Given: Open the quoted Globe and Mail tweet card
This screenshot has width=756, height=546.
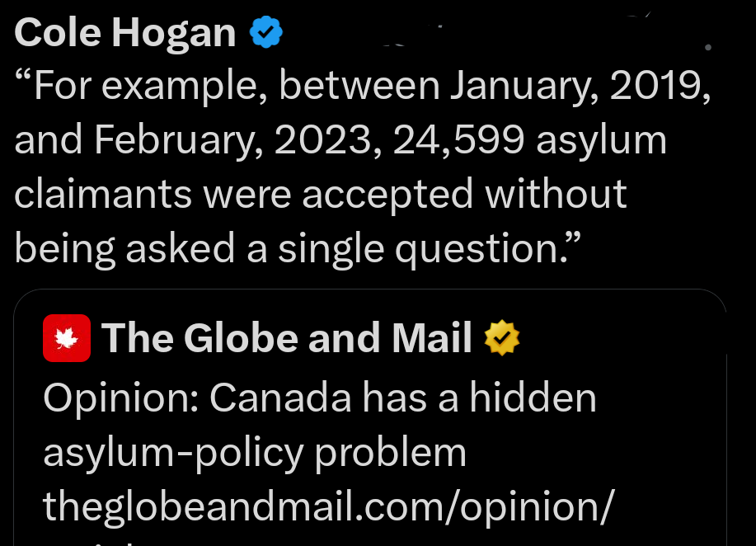Looking at the screenshot, I should [369, 412].
